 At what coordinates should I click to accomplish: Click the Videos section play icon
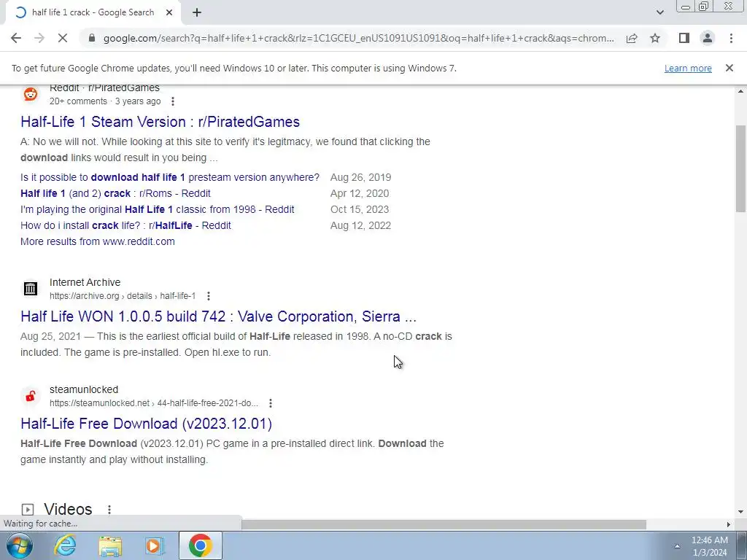(28, 510)
